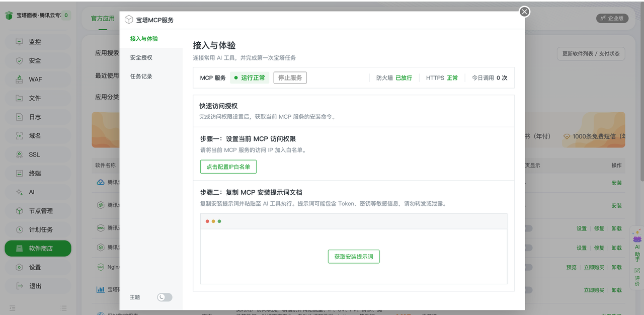
Task: Click the HTTPS 正常 status text
Action: point(442,78)
